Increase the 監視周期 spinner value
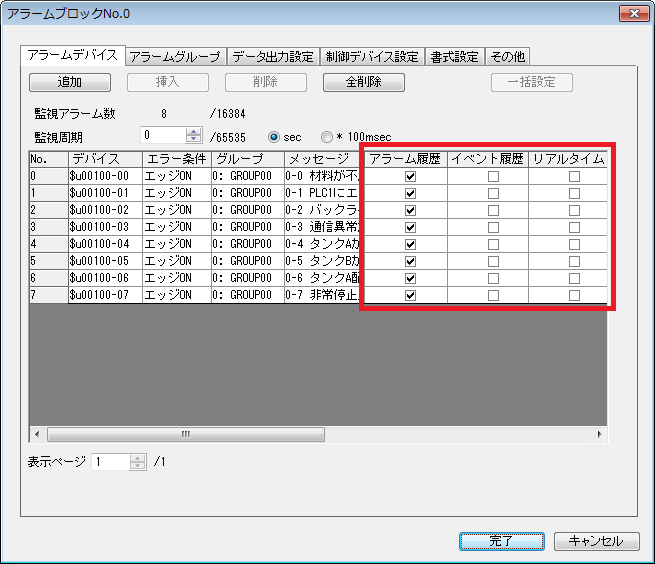Image resolution: width=655 pixels, height=564 pixels. click(194, 131)
